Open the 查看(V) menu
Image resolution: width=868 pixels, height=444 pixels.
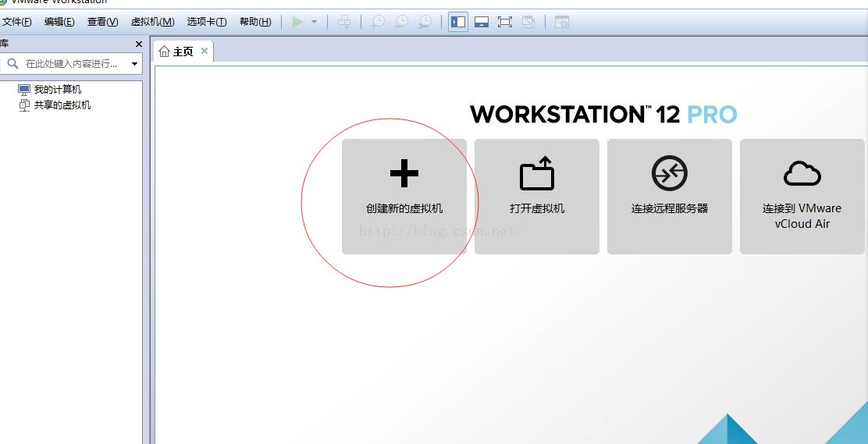[x=102, y=22]
